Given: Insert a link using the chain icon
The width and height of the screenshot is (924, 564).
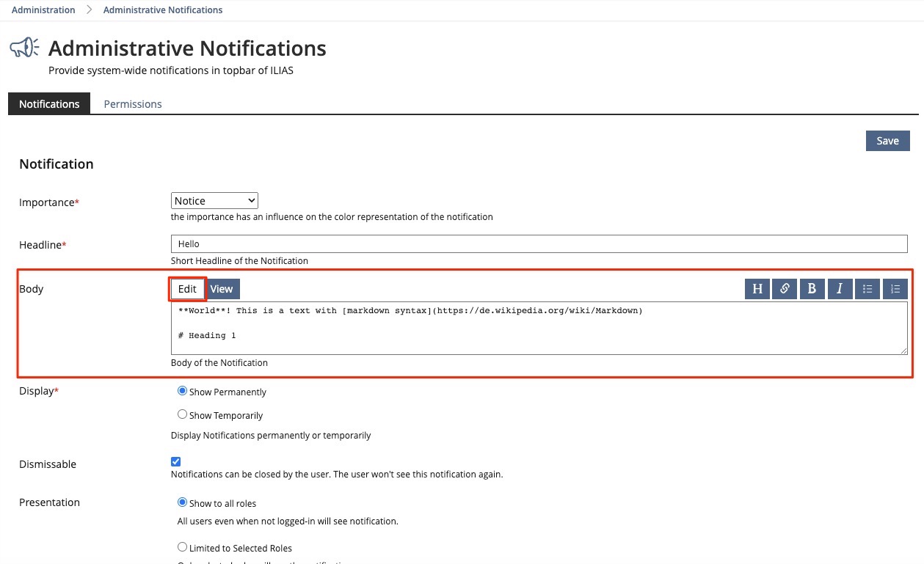Looking at the screenshot, I should coord(785,289).
